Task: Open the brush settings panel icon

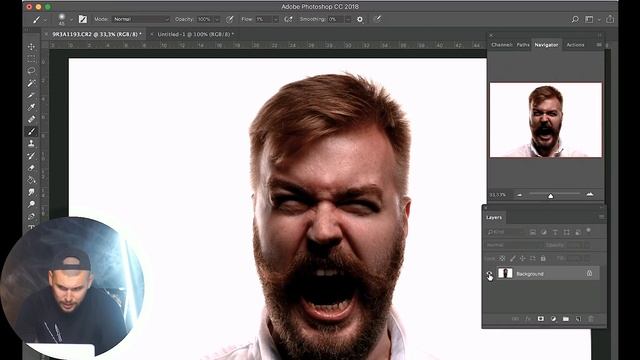Action: coord(83,19)
